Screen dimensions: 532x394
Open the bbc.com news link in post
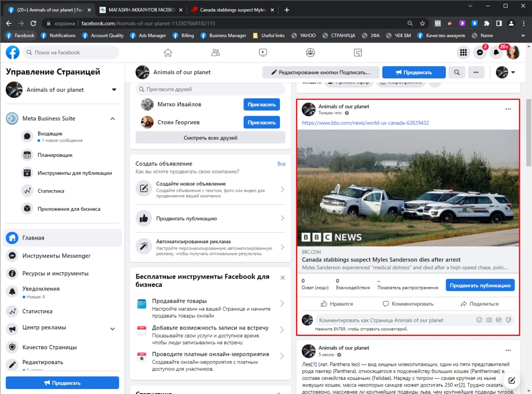[x=365, y=123]
